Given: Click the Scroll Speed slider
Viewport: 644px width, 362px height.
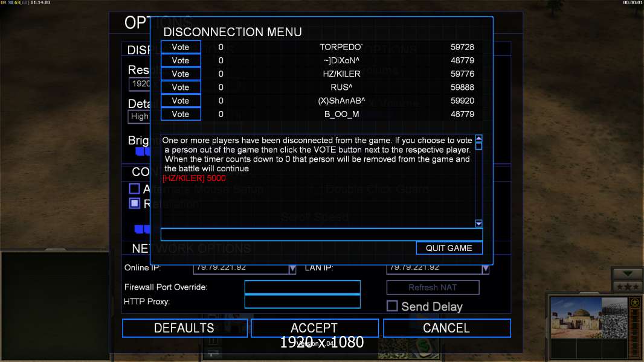Looking at the screenshot, I should [x=142, y=229].
